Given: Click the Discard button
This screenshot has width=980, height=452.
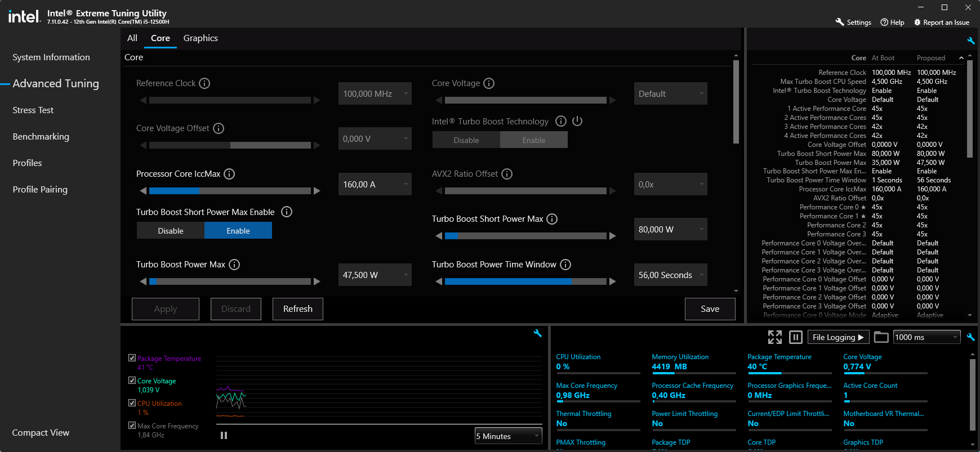Looking at the screenshot, I should [x=236, y=308].
